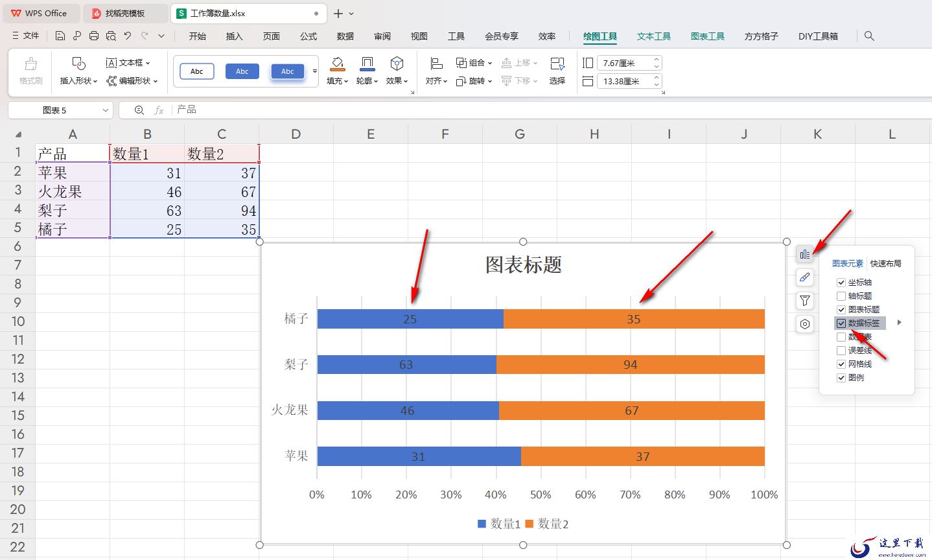Select the chart title 图表标题

[x=524, y=264]
